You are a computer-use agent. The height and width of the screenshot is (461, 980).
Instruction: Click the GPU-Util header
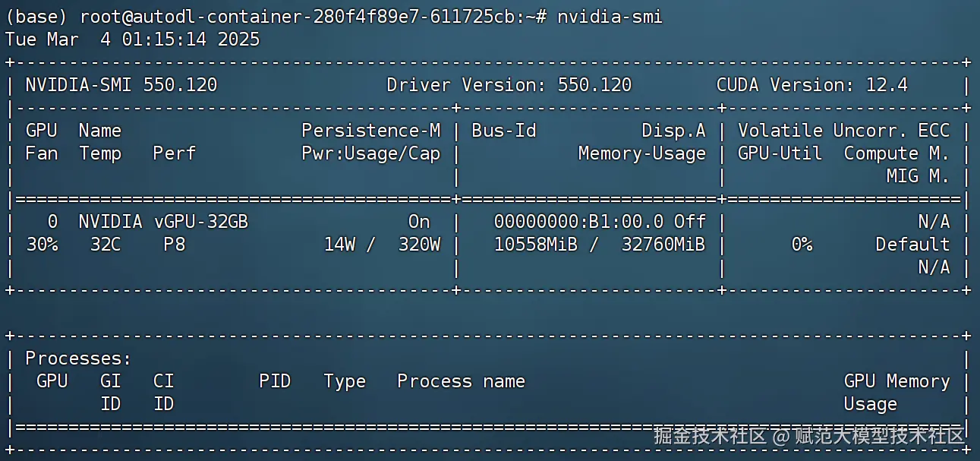pyautogui.click(x=780, y=153)
